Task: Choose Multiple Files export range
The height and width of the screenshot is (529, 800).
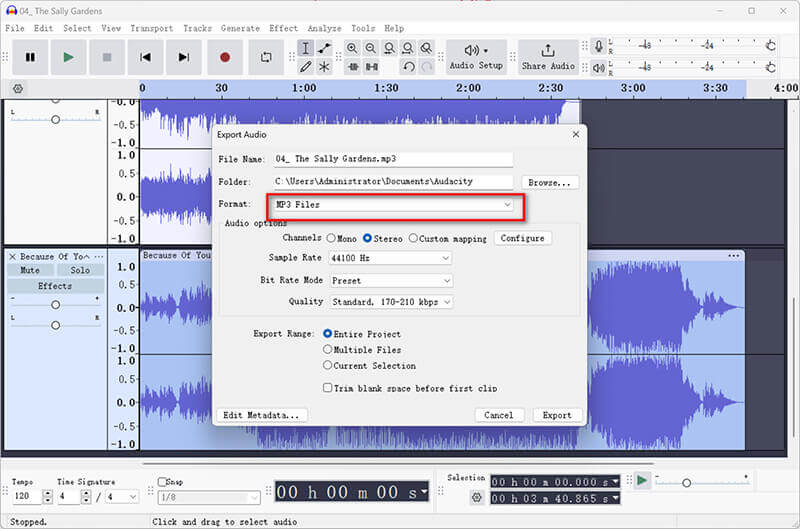Action: [328, 349]
